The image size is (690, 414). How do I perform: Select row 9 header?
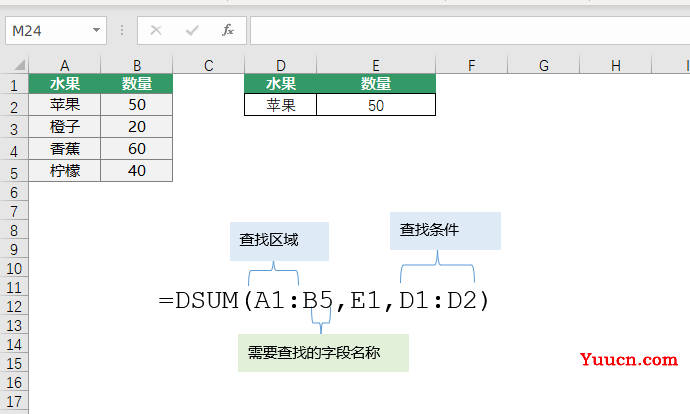[x=14, y=249]
